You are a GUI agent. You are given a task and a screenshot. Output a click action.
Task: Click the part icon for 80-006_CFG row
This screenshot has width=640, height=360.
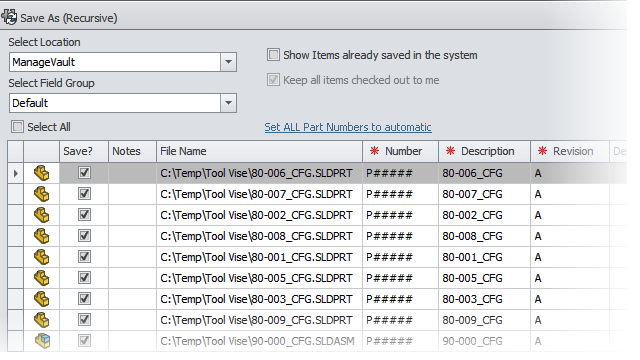point(41,173)
